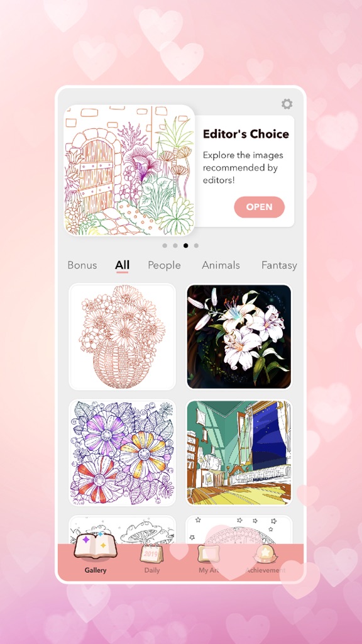Open the Daily calendar icon

(152, 553)
